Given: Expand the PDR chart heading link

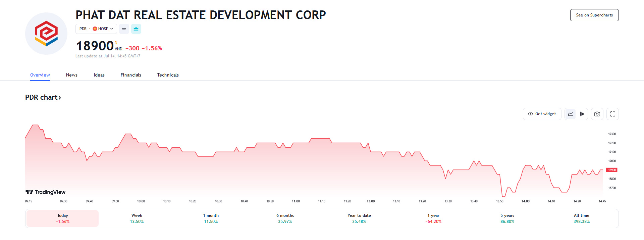Looking at the screenshot, I should tap(43, 97).
